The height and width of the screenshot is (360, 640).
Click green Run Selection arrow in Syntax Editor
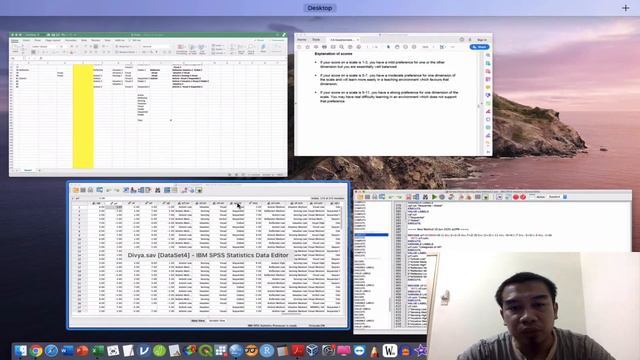435,197
